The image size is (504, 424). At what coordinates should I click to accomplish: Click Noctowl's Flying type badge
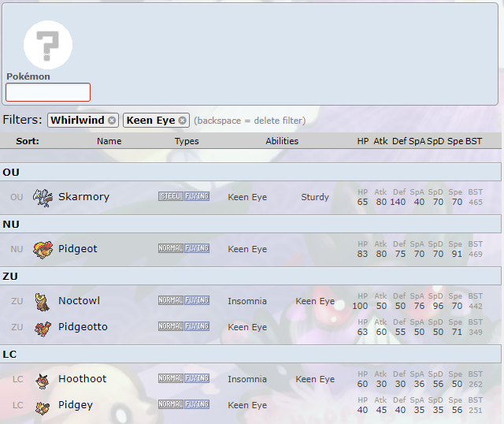[197, 300]
